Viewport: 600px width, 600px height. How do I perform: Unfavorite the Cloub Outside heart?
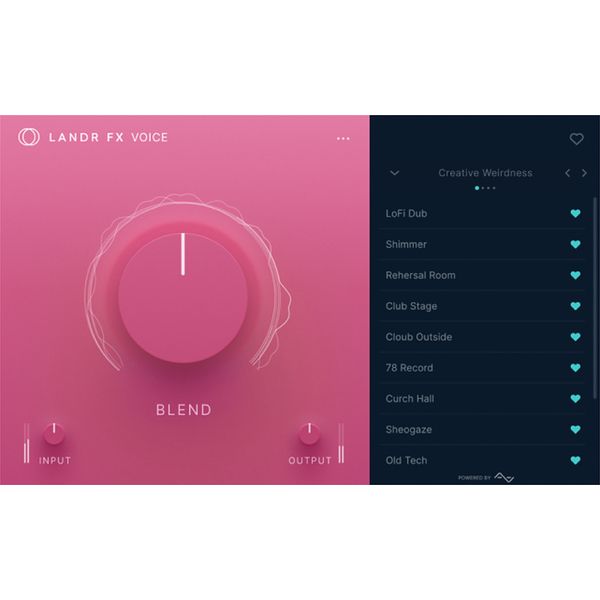(576, 337)
